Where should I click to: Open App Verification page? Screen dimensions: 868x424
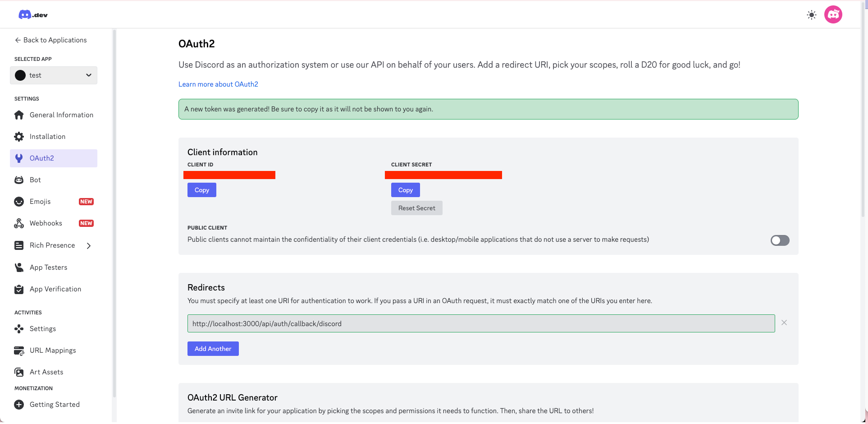pyautogui.click(x=54, y=289)
